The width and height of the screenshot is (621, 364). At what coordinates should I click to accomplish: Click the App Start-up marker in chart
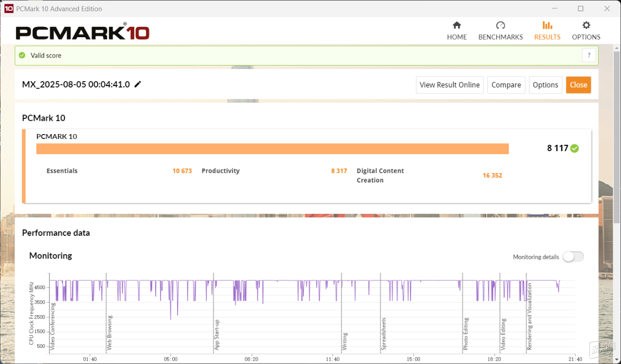(217, 335)
